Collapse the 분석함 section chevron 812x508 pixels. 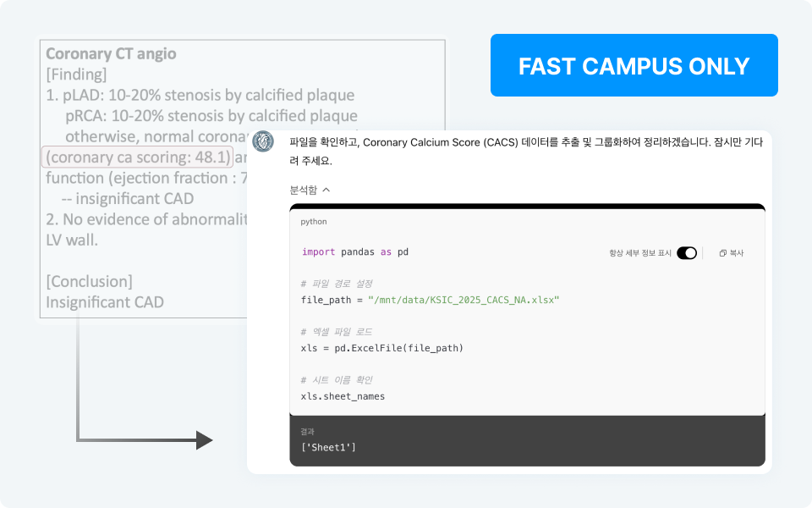(326, 190)
